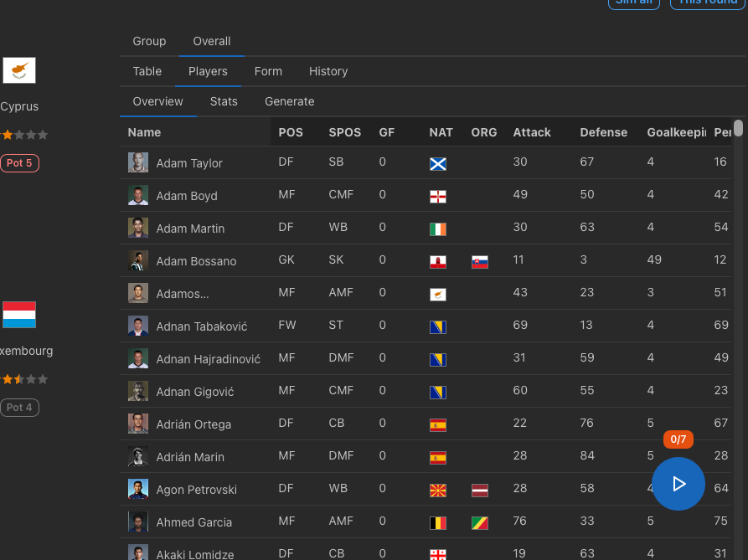Image resolution: width=748 pixels, height=560 pixels.
Task: Sort the list by Name column
Action: coord(145,132)
